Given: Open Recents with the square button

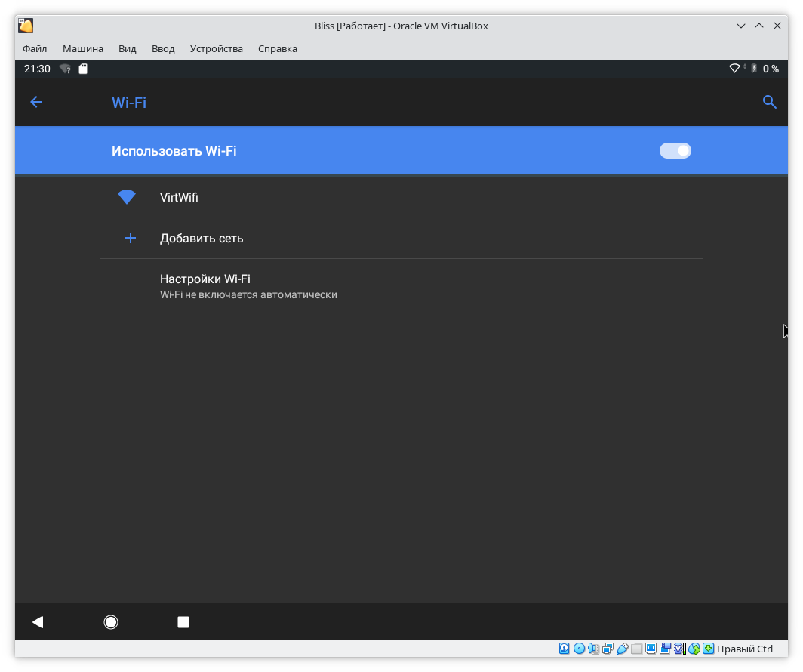Looking at the screenshot, I should pyautogui.click(x=183, y=621).
